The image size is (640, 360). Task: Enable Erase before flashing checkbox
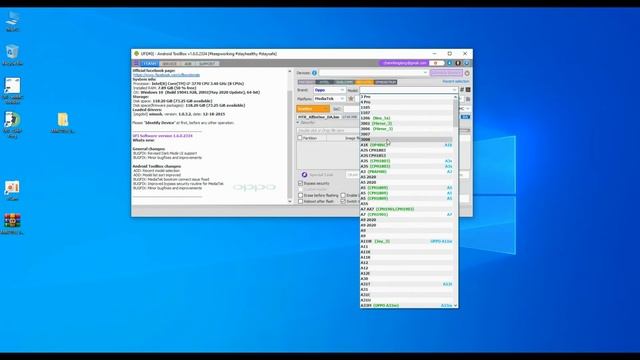point(300,196)
